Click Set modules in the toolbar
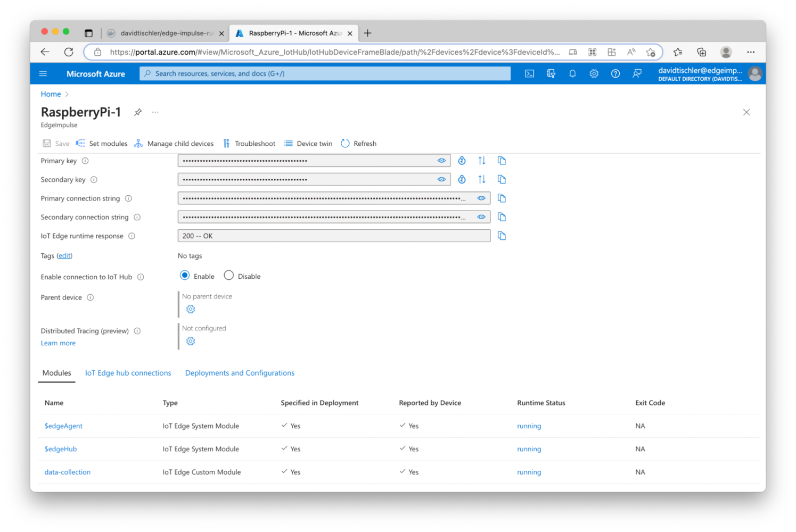The image size is (796, 532). (x=102, y=144)
